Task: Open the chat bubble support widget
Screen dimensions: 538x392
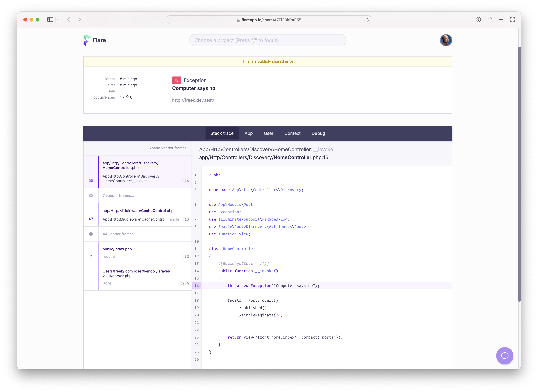Action: click(x=504, y=355)
